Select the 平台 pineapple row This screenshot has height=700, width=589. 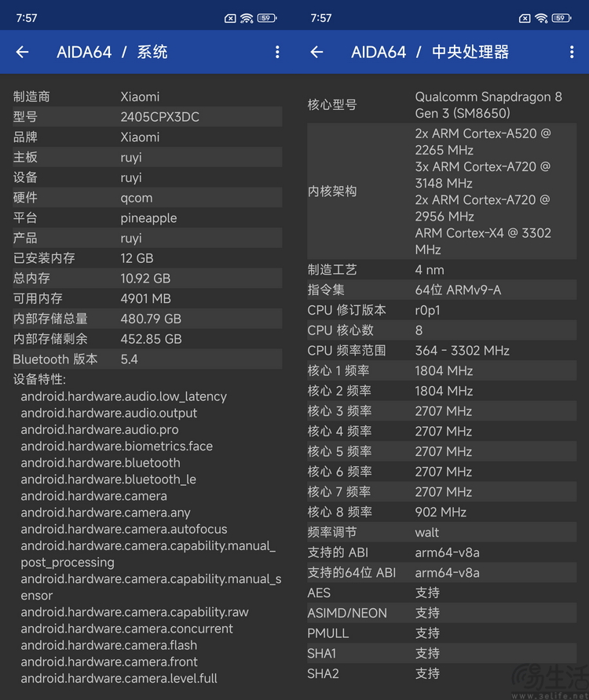tap(148, 218)
